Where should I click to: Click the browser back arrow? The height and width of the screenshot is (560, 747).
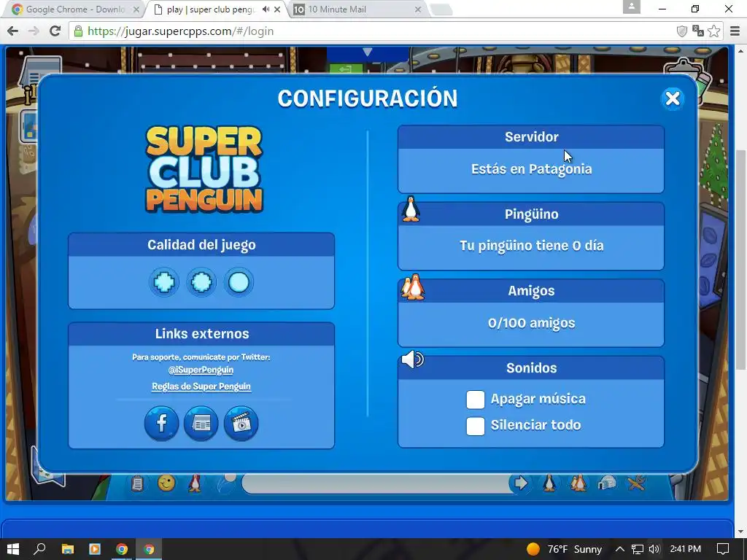13,31
